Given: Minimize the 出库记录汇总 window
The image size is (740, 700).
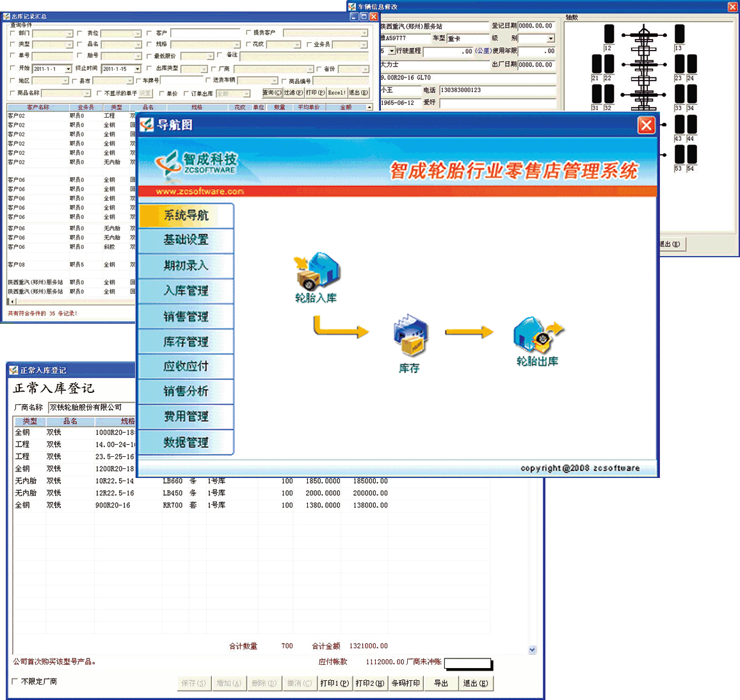Looking at the screenshot, I should 355,17.
